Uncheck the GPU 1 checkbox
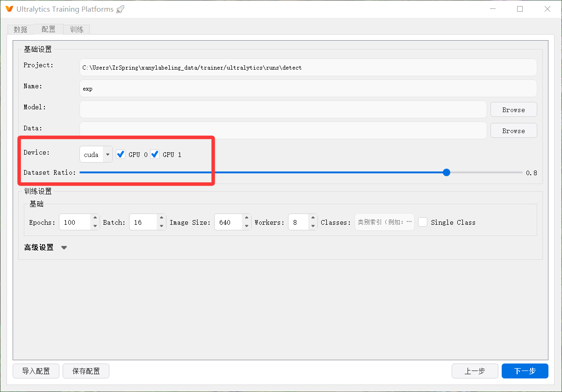Screen dimensions: 562x392 [155, 154]
